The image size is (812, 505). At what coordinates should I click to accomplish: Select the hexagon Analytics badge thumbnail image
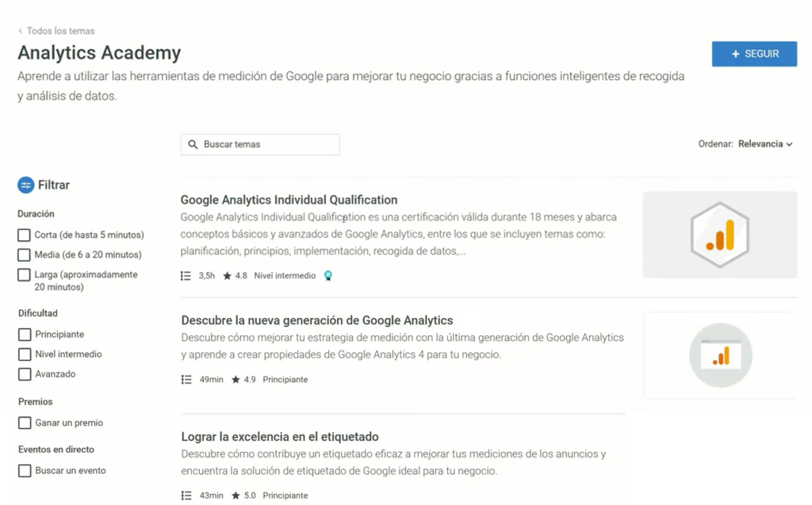[x=719, y=234]
